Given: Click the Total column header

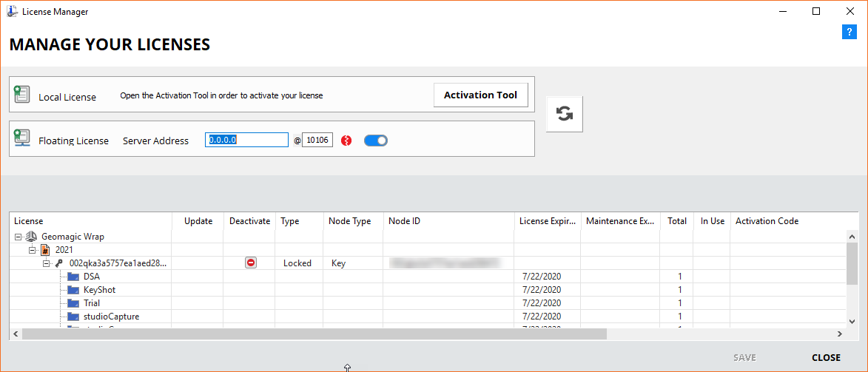Looking at the screenshot, I should click(677, 221).
